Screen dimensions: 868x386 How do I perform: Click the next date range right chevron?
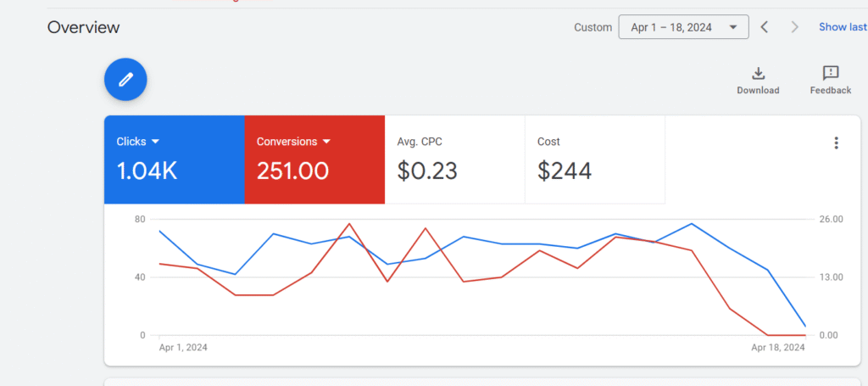[x=794, y=27]
